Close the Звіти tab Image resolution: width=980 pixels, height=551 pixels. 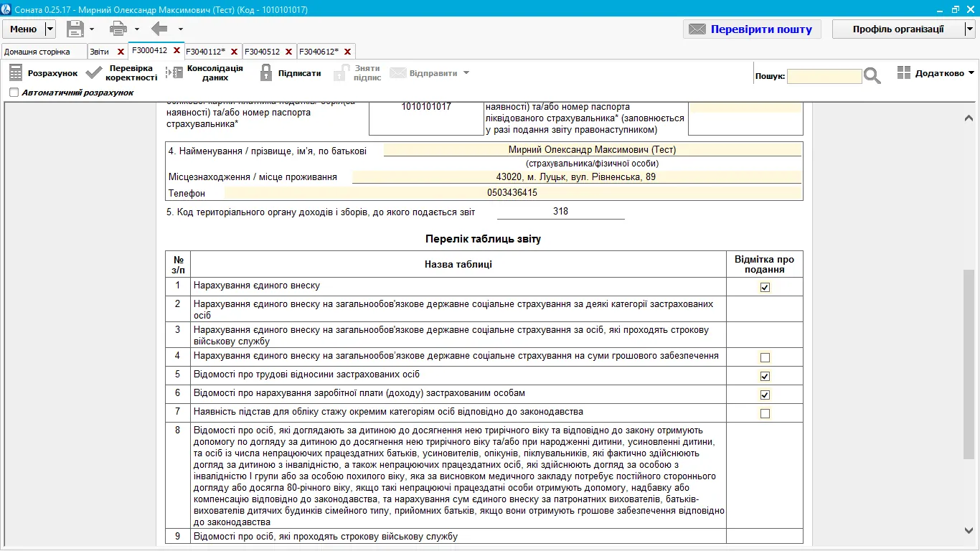(x=121, y=52)
